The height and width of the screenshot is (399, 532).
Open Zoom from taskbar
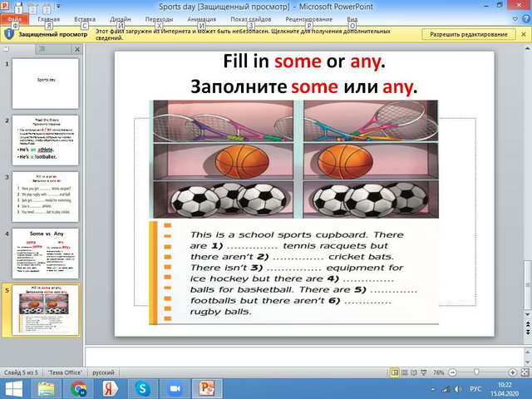175,388
